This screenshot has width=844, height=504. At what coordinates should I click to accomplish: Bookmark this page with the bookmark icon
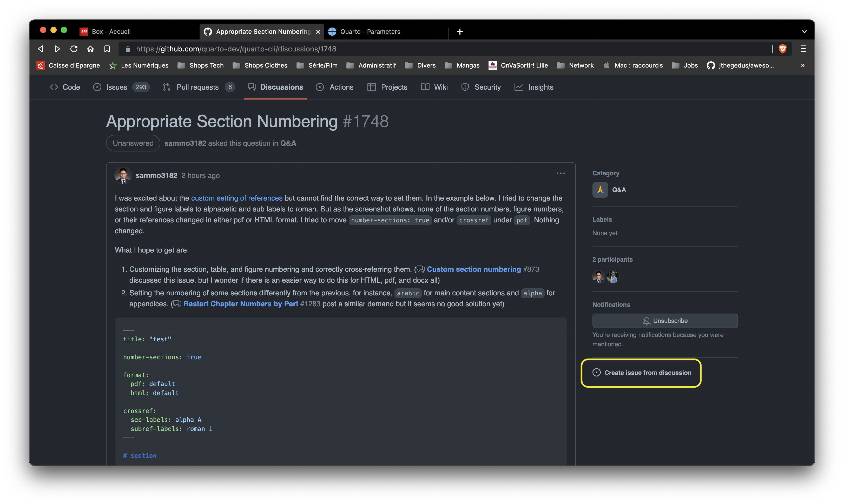tap(107, 49)
